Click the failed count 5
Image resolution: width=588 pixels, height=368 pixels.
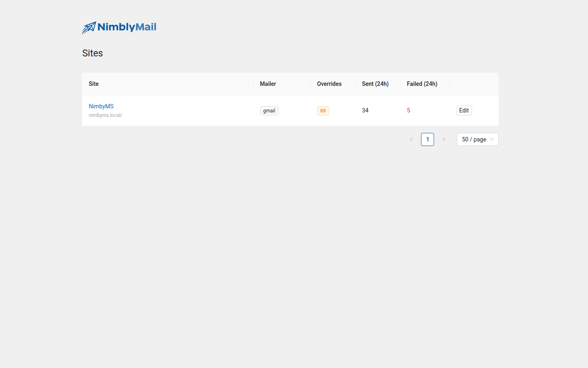pos(408,110)
